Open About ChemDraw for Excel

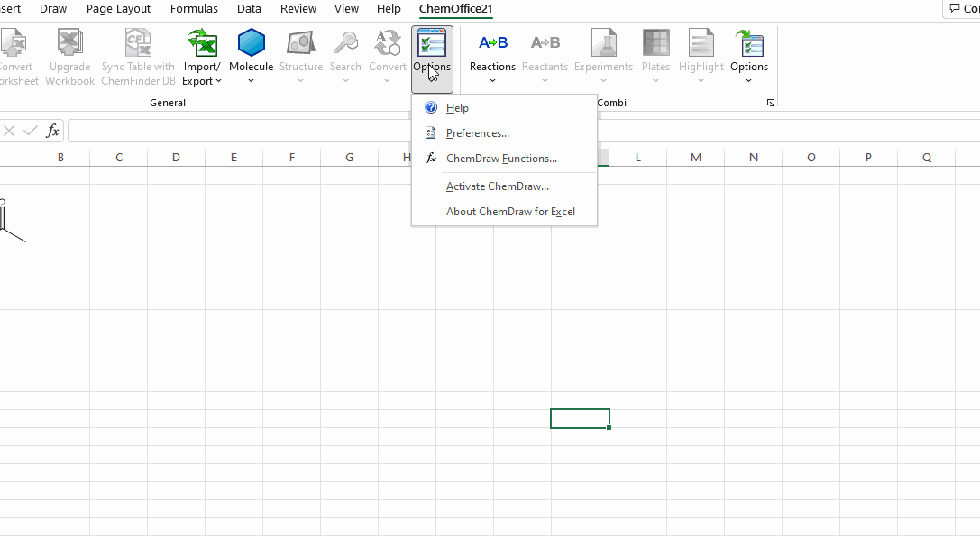click(x=504, y=211)
